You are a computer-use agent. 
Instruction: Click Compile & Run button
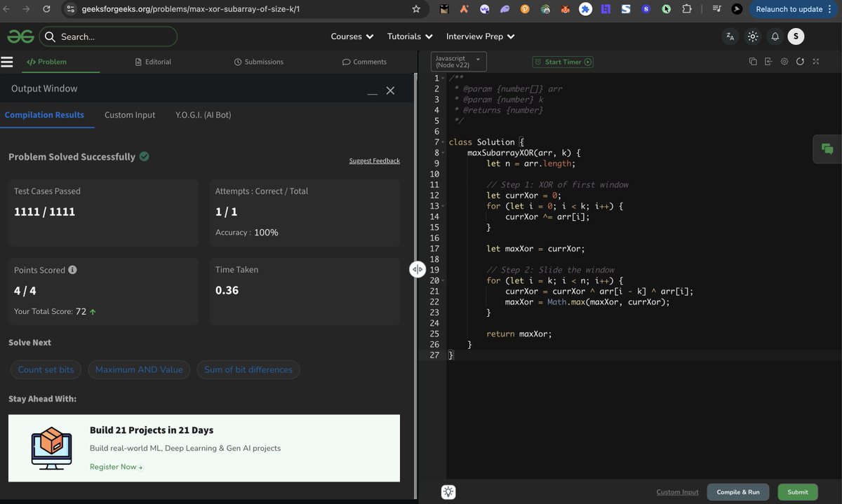tap(737, 492)
